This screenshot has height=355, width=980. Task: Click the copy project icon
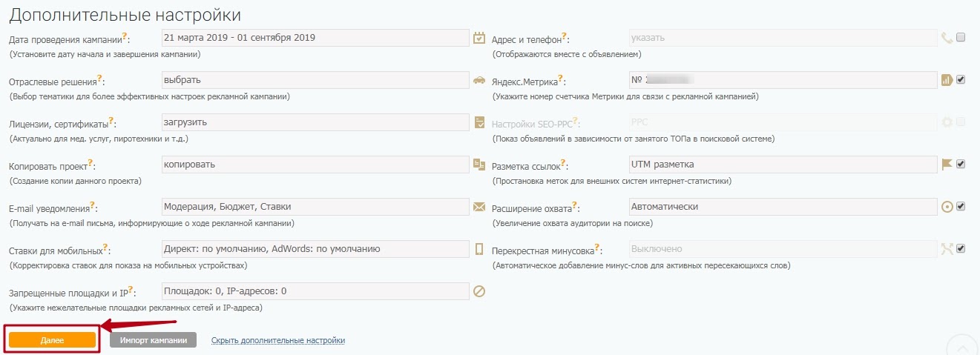[479, 165]
